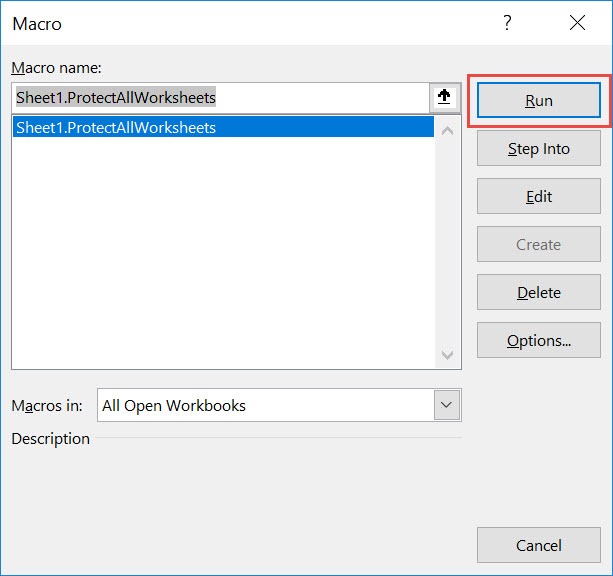
Task: Click the macro list scroll down arrow
Action: (447, 355)
